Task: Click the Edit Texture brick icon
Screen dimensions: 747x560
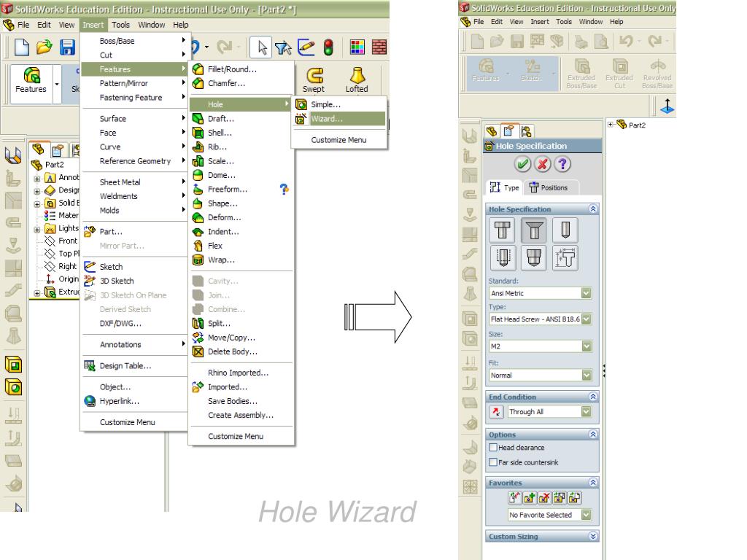Action: tap(379, 47)
